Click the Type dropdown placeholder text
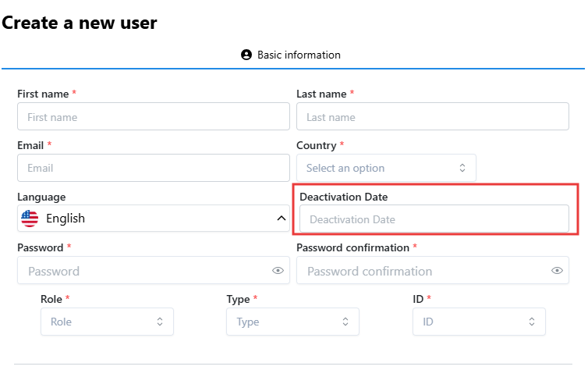588x377 pixels. 248,322
